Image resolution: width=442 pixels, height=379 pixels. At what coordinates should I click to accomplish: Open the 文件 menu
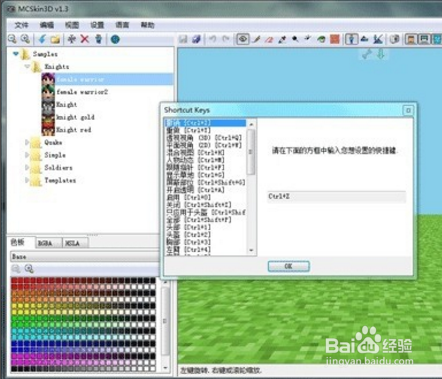pyautogui.click(x=22, y=25)
